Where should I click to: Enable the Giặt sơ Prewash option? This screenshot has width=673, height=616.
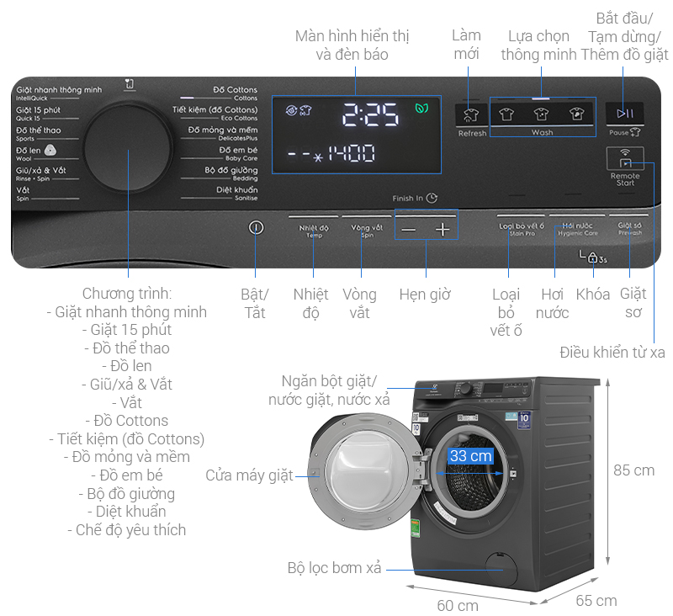click(x=631, y=227)
